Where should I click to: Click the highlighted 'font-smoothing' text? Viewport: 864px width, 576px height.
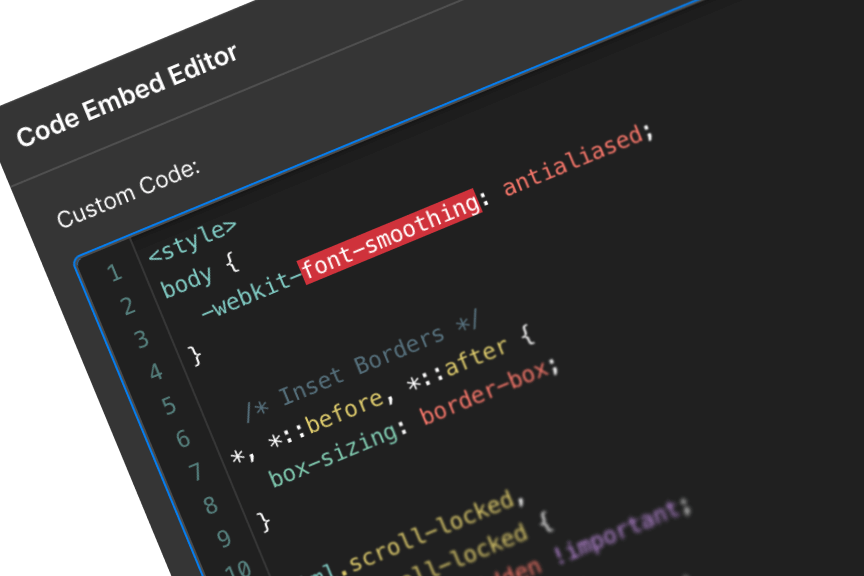tap(391, 236)
